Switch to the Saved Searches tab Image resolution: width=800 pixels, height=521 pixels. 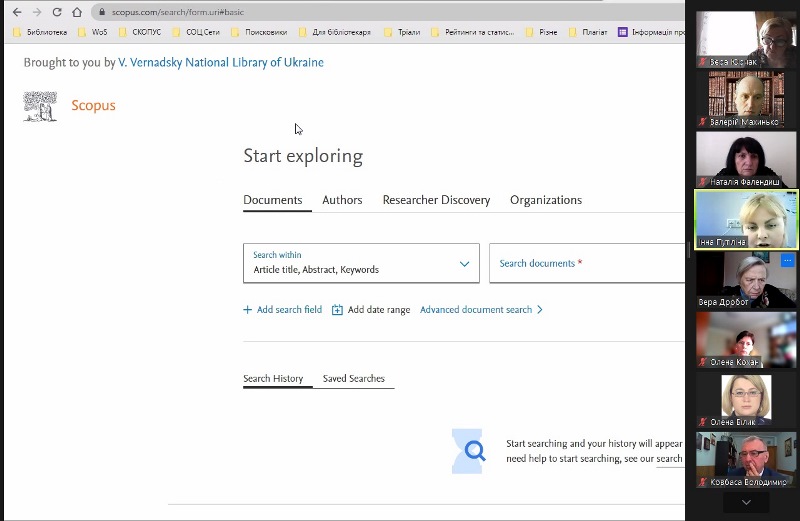point(354,379)
